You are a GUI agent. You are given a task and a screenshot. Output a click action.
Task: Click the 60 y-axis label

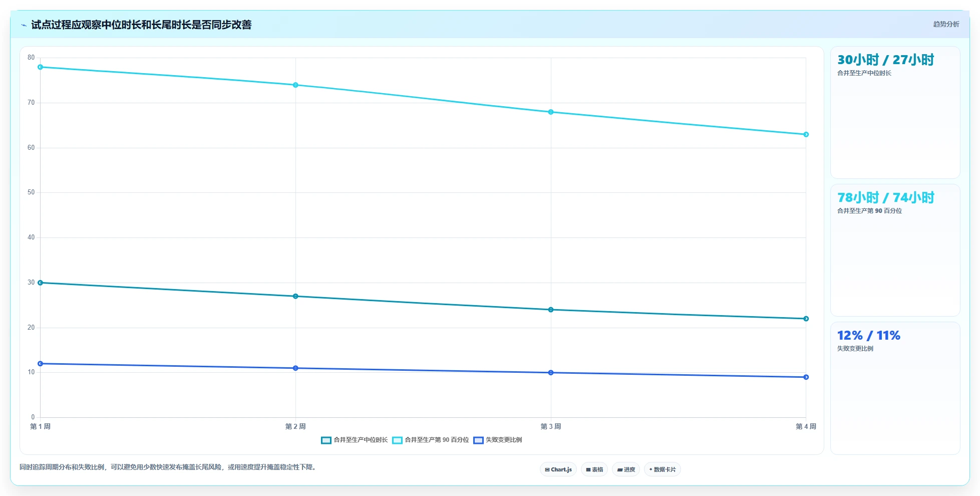pyautogui.click(x=31, y=148)
